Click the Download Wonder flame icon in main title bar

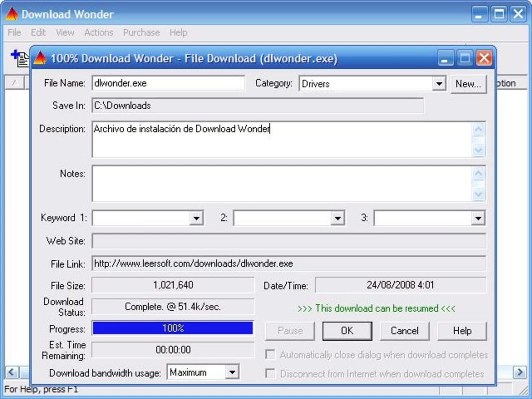click(12, 14)
